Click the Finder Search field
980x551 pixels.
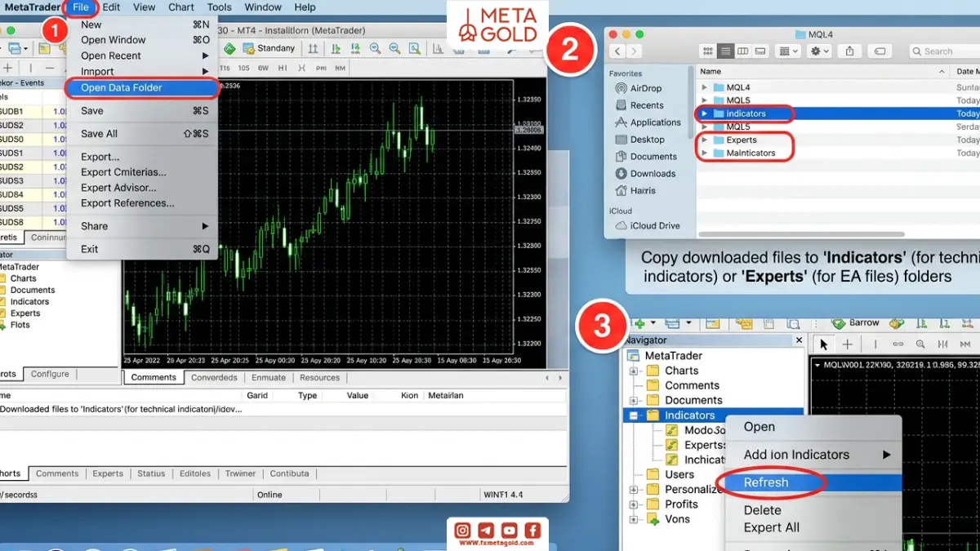point(945,51)
